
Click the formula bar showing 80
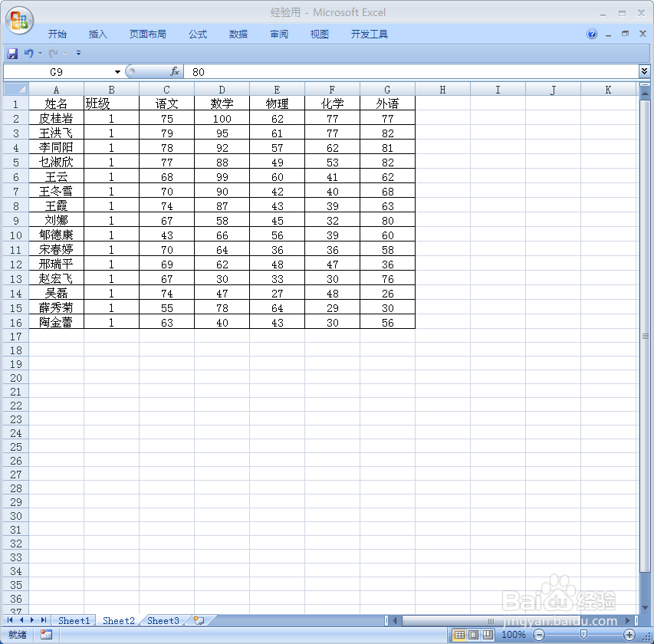point(410,72)
